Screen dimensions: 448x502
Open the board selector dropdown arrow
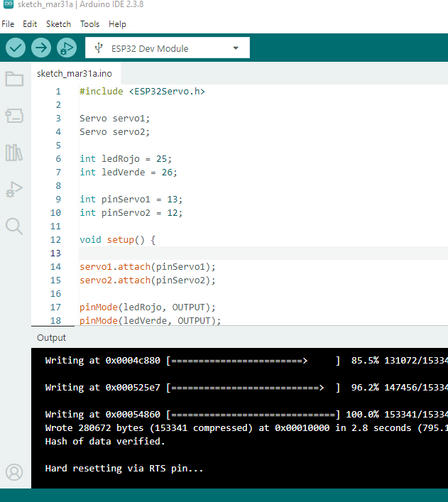(x=236, y=48)
